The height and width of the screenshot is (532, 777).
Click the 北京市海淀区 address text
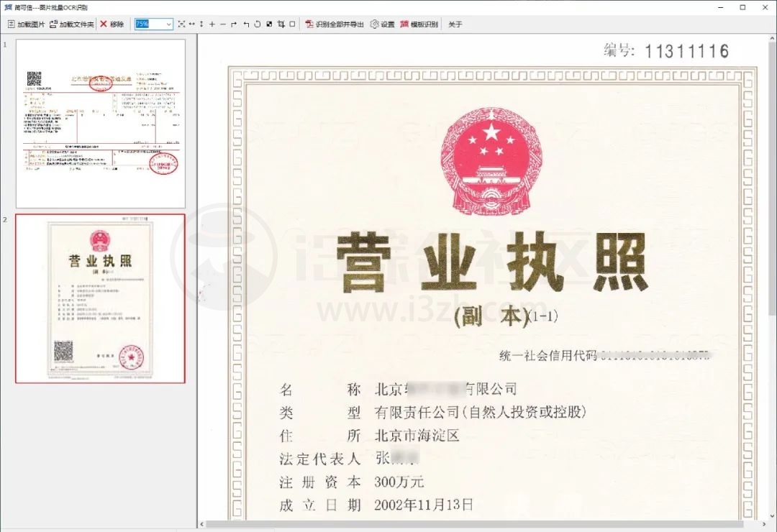(417, 436)
